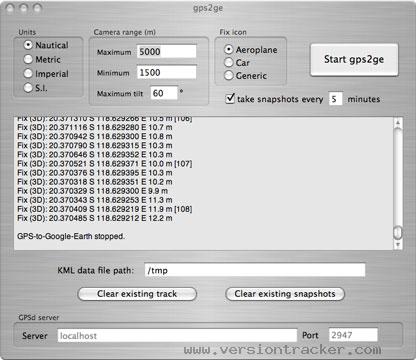Click the green zoom window button

point(37,8)
